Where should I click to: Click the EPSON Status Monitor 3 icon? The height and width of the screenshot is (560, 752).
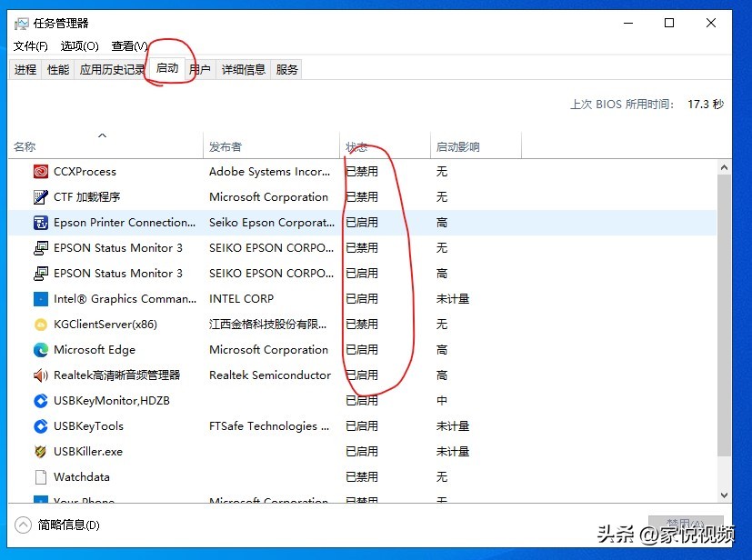point(40,247)
